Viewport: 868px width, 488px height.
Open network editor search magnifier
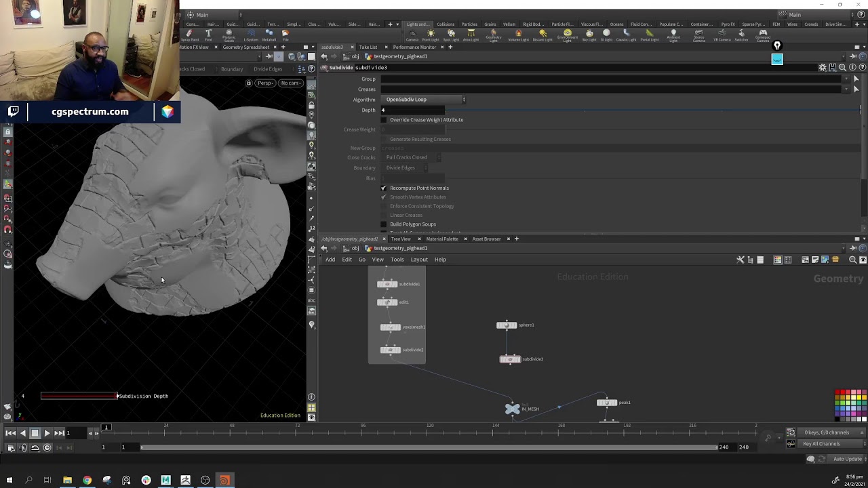click(852, 260)
